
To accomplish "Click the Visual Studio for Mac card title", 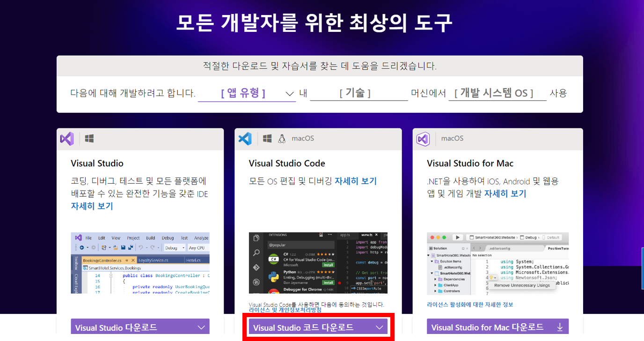I will click(x=470, y=163).
